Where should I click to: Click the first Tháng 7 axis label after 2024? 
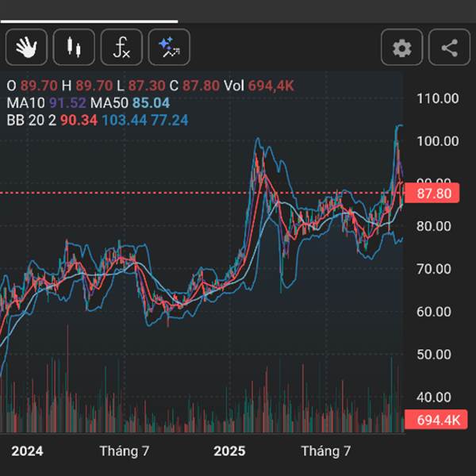point(125,451)
